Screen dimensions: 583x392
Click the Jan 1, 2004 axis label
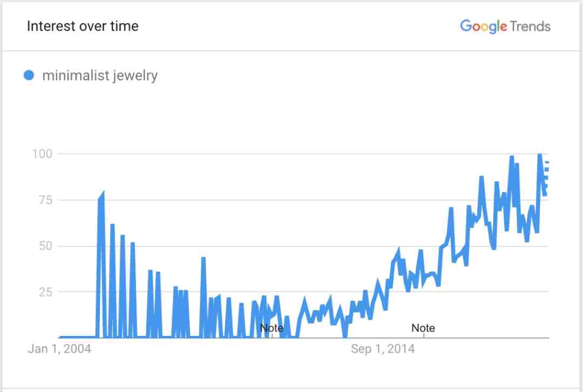59,349
